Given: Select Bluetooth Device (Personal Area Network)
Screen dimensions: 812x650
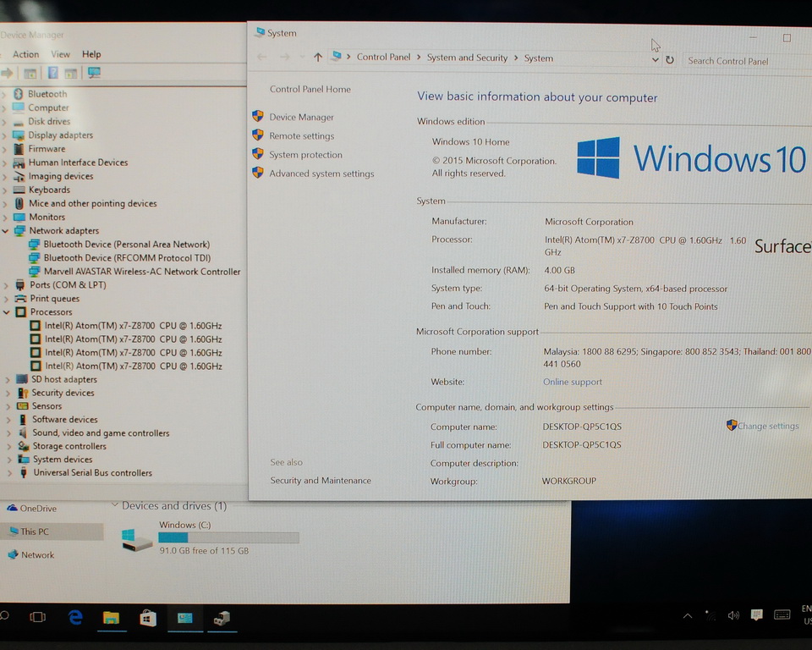Looking at the screenshot, I should click(x=127, y=244).
